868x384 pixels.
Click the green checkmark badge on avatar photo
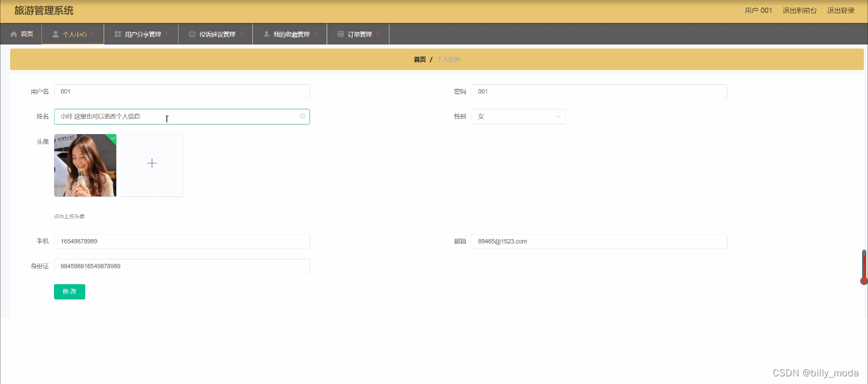pos(112,137)
